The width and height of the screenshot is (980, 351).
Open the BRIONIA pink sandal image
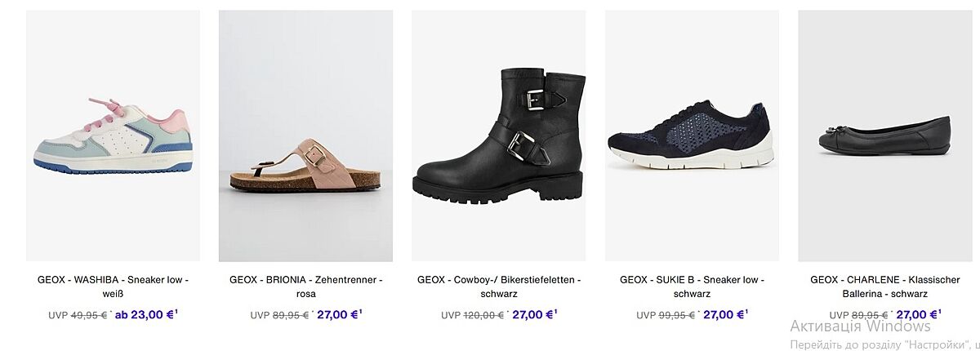tap(305, 136)
